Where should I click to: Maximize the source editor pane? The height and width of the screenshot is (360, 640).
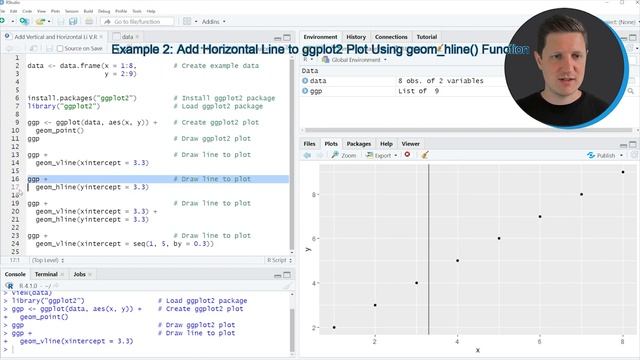(x=287, y=38)
